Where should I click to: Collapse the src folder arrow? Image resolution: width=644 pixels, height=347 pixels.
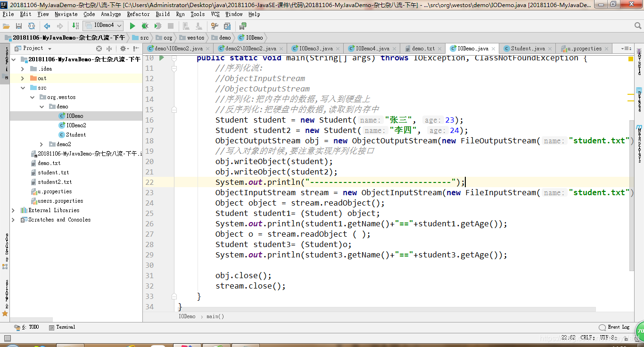(23, 88)
